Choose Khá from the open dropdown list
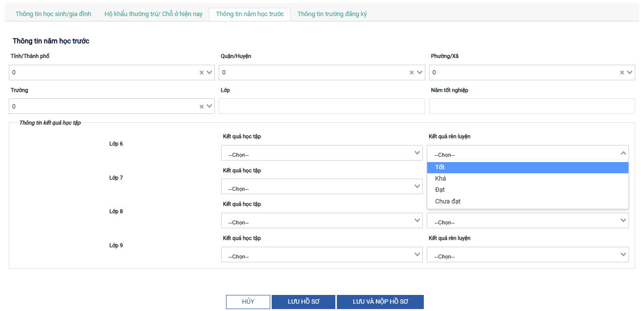 click(527, 179)
